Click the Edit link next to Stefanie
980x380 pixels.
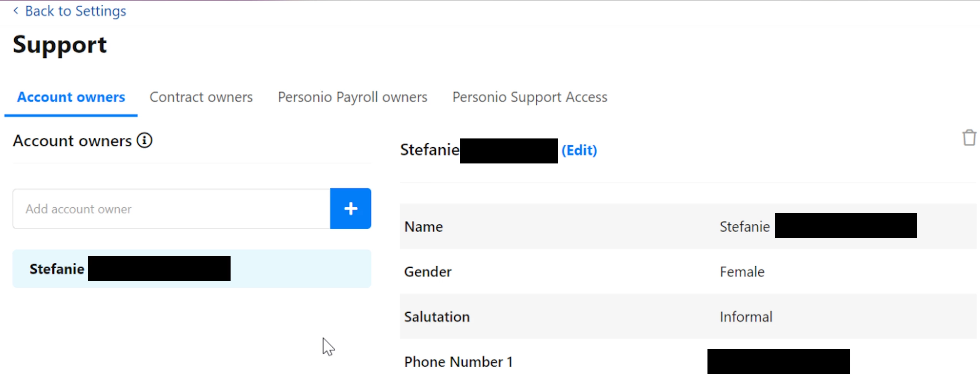tap(579, 150)
